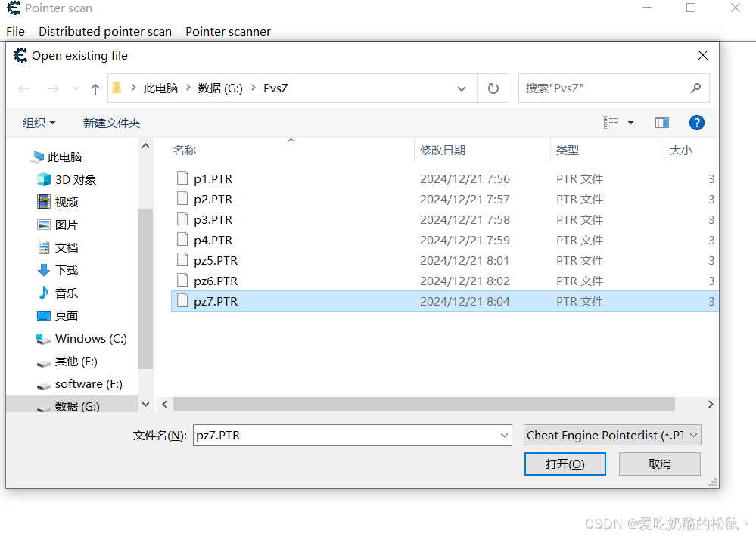Image resolution: width=756 pixels, height=537 pixels.
Task: Minimize the Pointer scan window
Action: pyautogui.click(x=647, y=8)
